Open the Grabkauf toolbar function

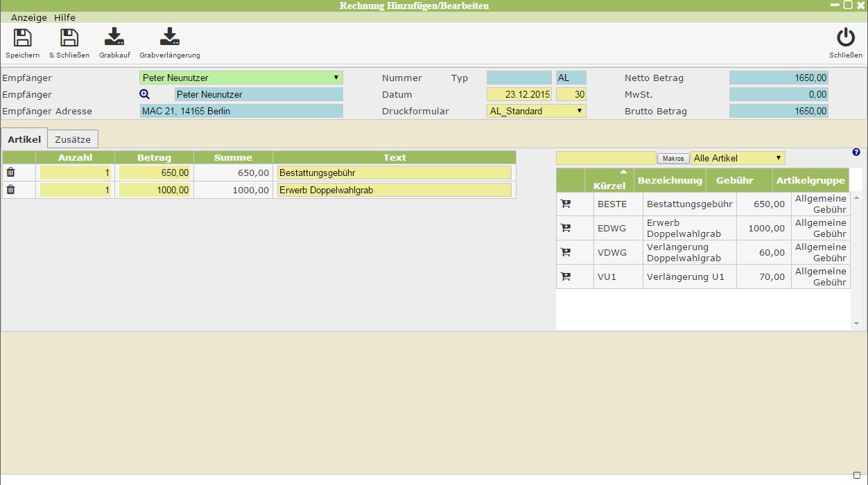click(x=114, y=38)
